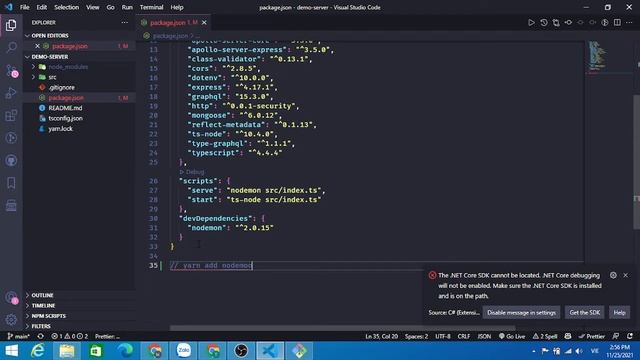Open tsconfig.json in explorer
This screenshot has height=360, width=640.
[65, 118]
